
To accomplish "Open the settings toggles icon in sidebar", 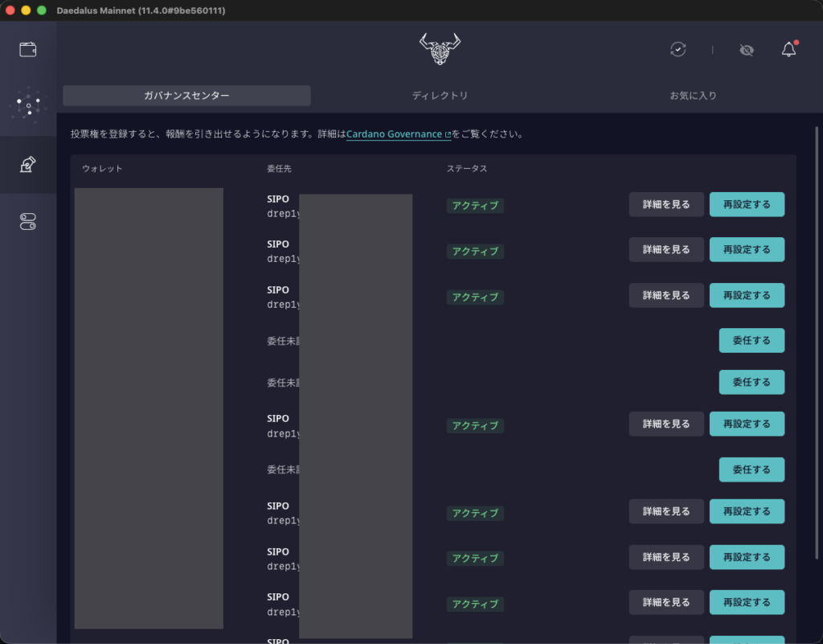I will click(x=28, y=221).
